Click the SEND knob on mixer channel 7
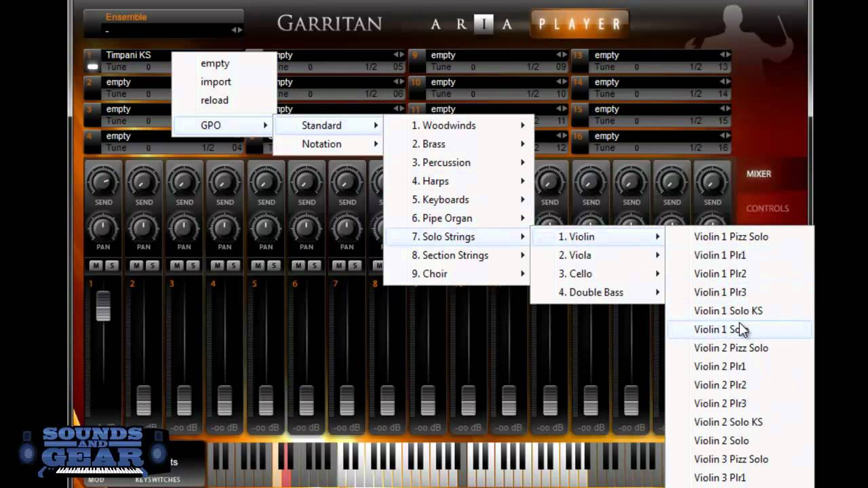Screen dimensions: 868x488 pos(347,181)
